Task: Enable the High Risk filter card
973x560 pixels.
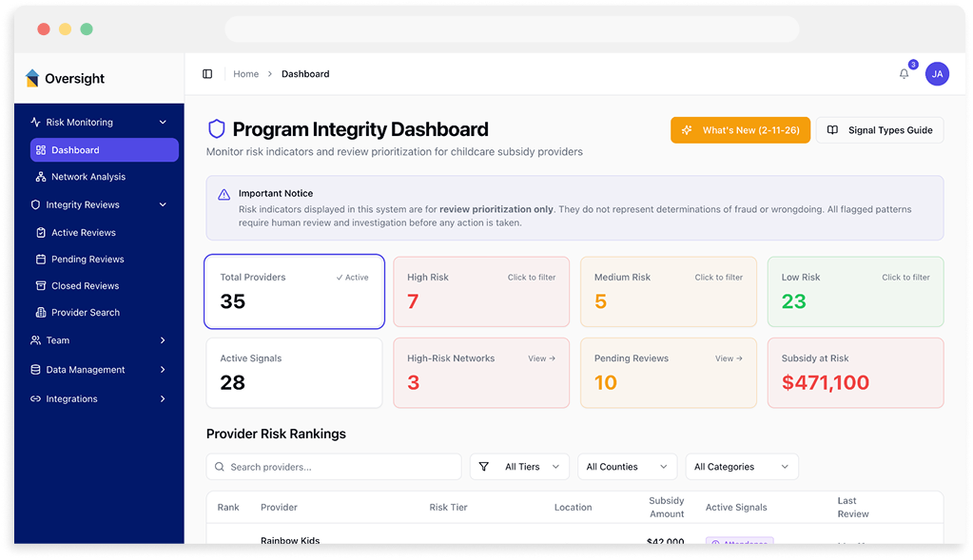Action: tap(480, 291)
